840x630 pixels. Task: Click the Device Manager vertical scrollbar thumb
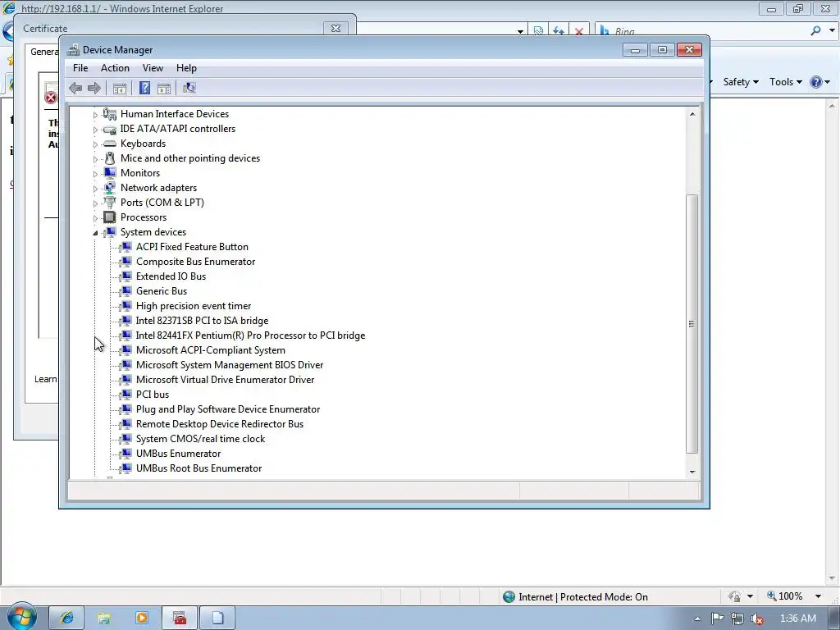click(692, 323)
